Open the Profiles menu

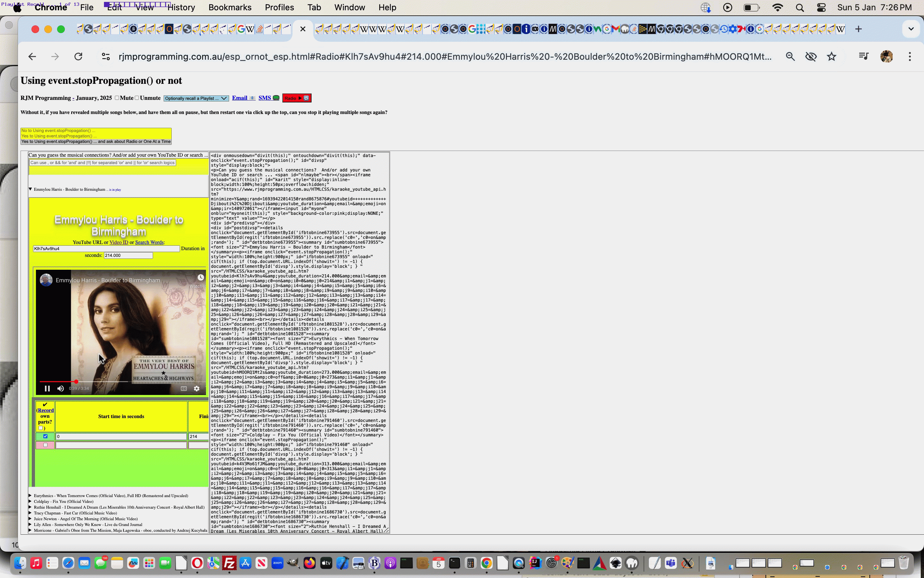(279, 8)
